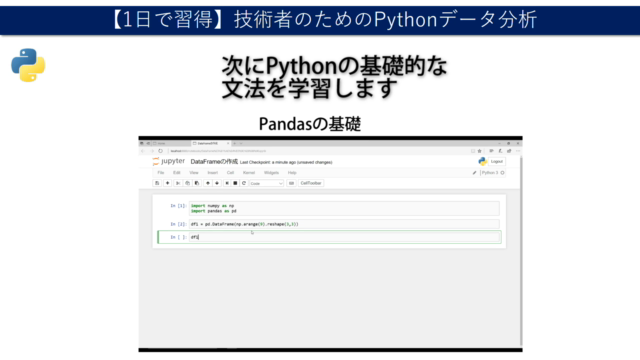640x360 pixels.
Task: Go back with browser back arrow
Action: (143, 151)
